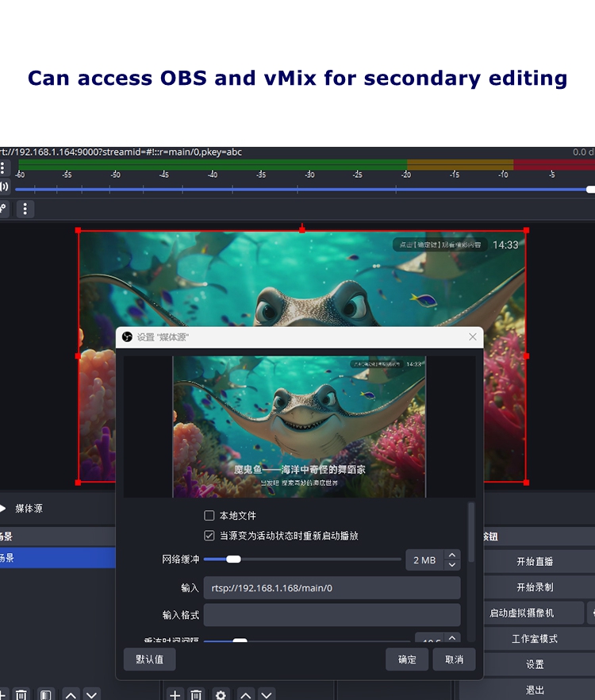The image size is (595, 700).
Task: Increase reconnect delay with its up arrow
Action: [452, 637]
